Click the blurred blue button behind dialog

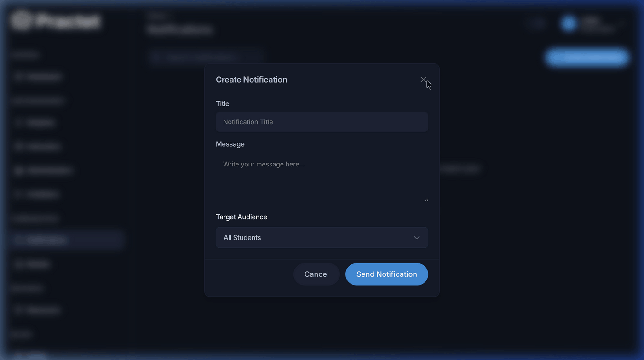click(x=587, y=57)
